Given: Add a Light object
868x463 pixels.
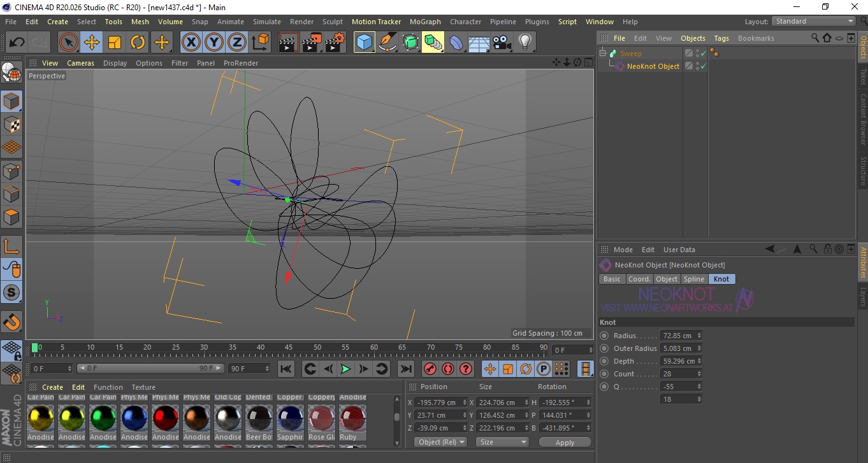Looking at the screenshot, I should (x=524, y=43).
